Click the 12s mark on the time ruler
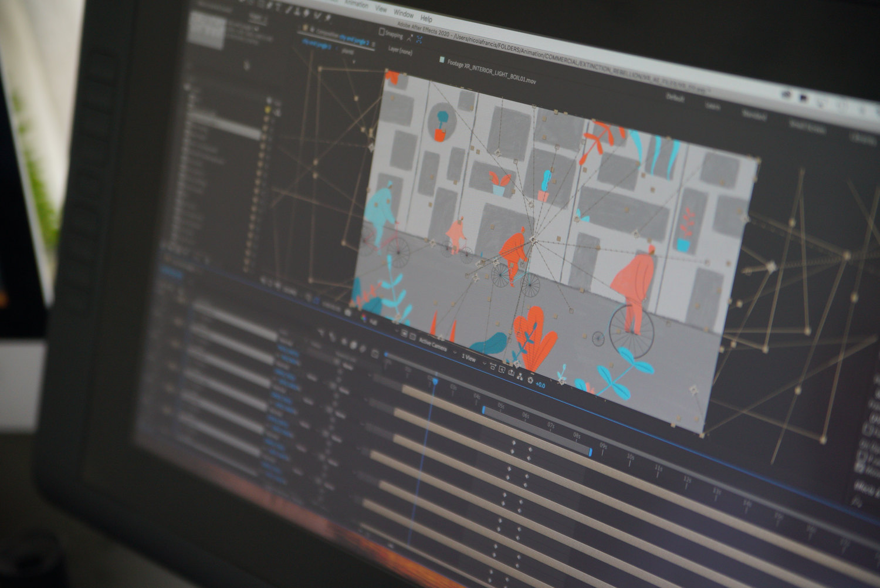The image size is (880, 588). tap(687, 479)
